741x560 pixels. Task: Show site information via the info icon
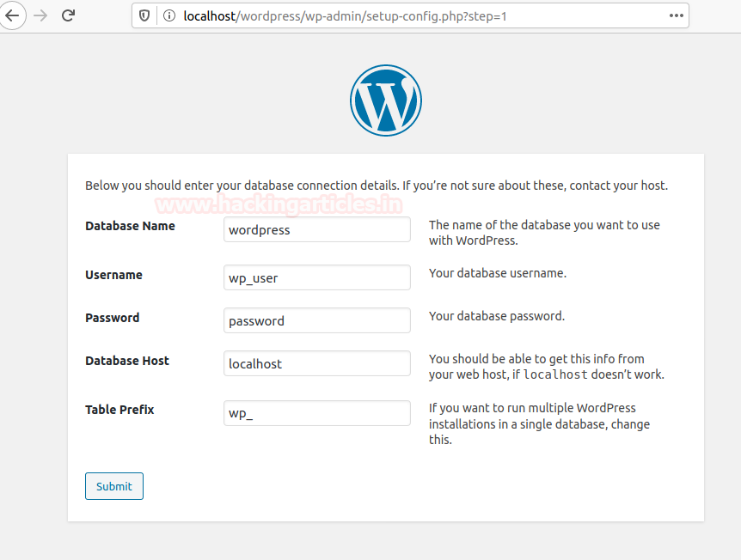coord(169,16)
